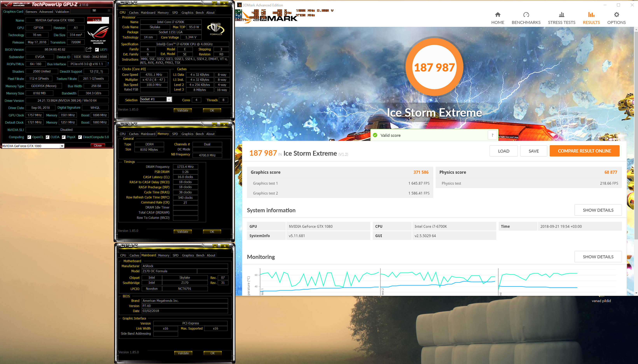Click Validate in top CPU-Z window
Image resolution: width=638 pixels, height=364 pixels.
click(x=183, y=111)
